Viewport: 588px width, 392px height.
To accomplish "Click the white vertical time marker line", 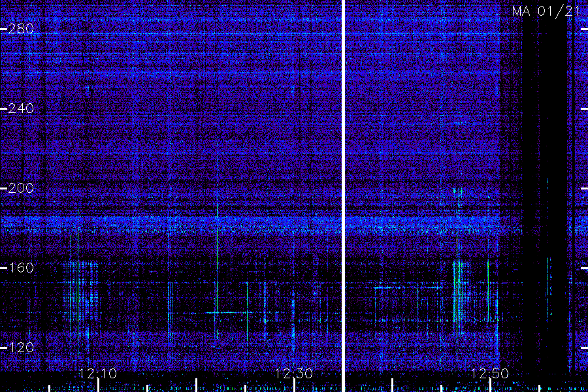I will (343, 196).
